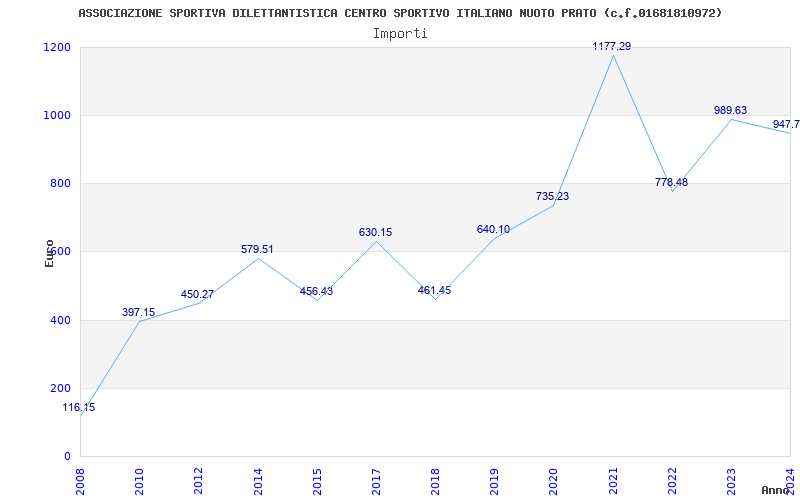800x500 pixels.
Task: Select the peak value 1177.29
Action: pyautogui.click(x=612, y=46)
